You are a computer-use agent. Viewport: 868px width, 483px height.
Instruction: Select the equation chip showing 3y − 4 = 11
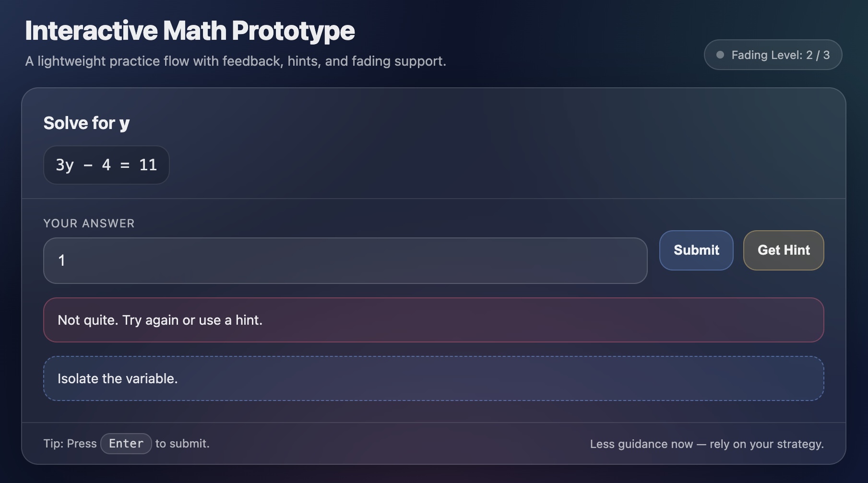[x=106, y=165]
